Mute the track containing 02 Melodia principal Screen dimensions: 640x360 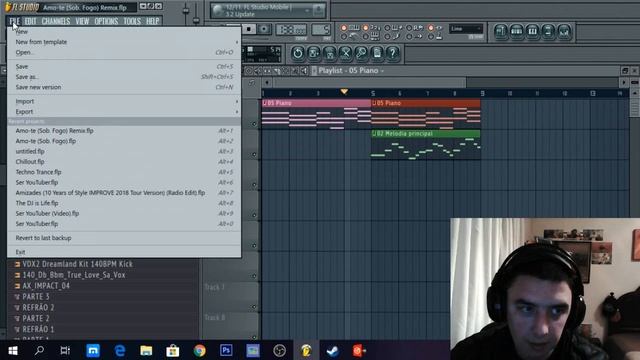pos(254,154)
